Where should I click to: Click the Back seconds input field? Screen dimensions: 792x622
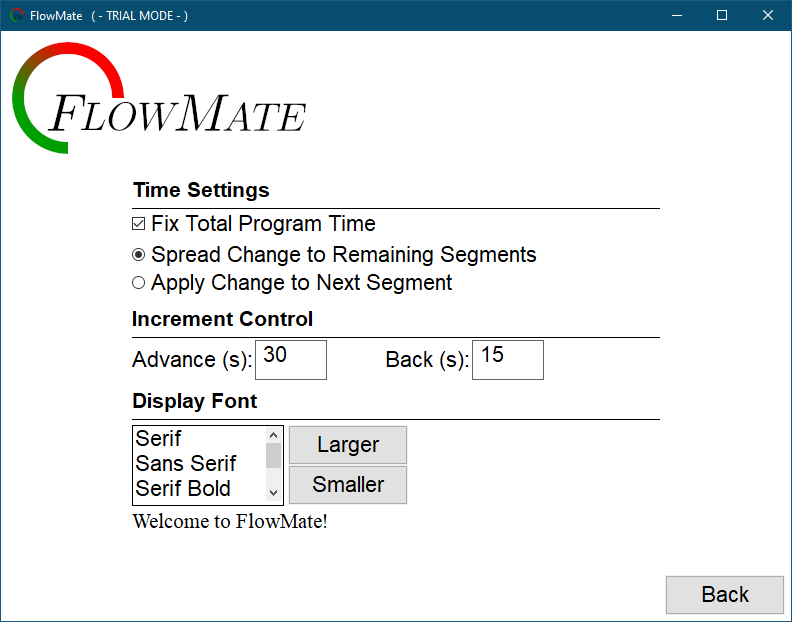tap(508, 360)
